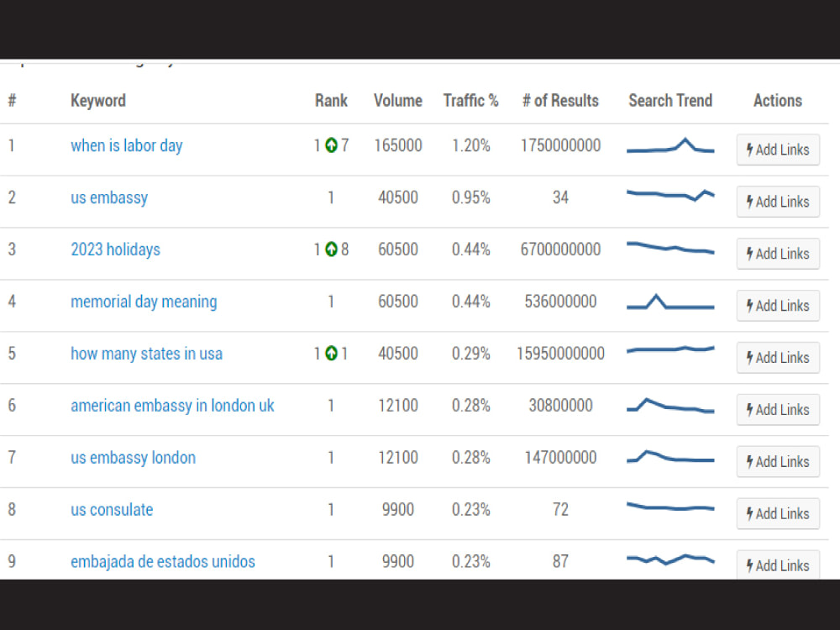The width and height of the screenshot is (840, 630).
Task: Click the green rank-up arrow for '2023 holidays'
Action: 332,249
